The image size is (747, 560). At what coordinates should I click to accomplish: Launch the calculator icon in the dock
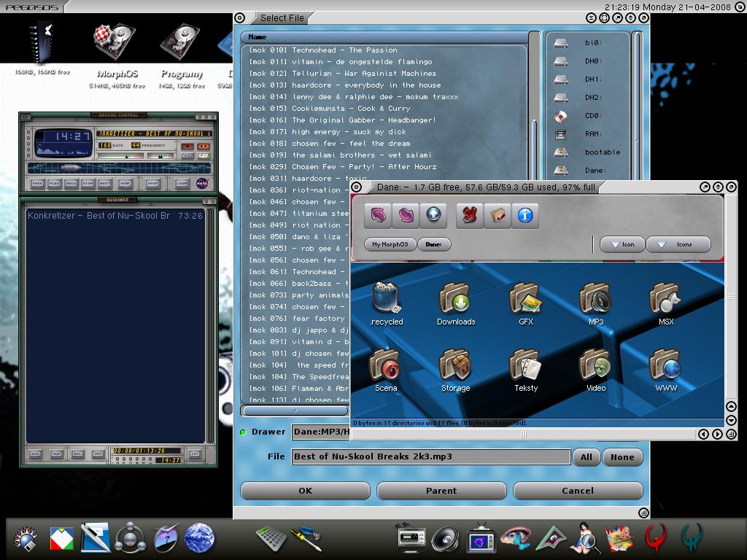[x=271, y=539]
